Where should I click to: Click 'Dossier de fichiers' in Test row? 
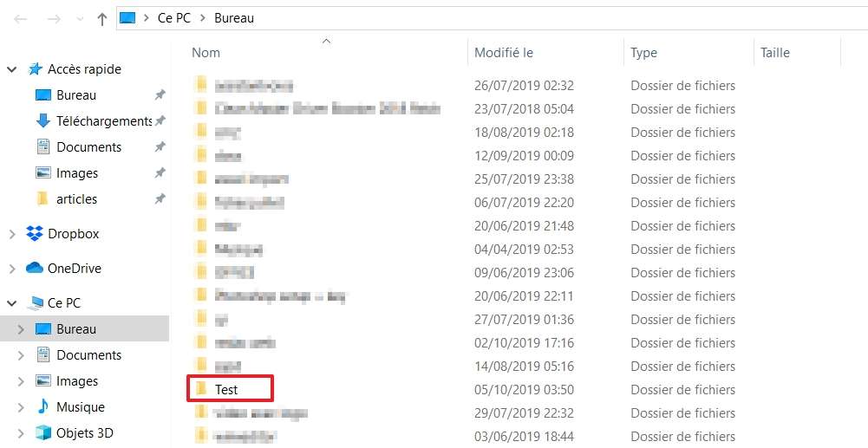[x=682, y=389]
